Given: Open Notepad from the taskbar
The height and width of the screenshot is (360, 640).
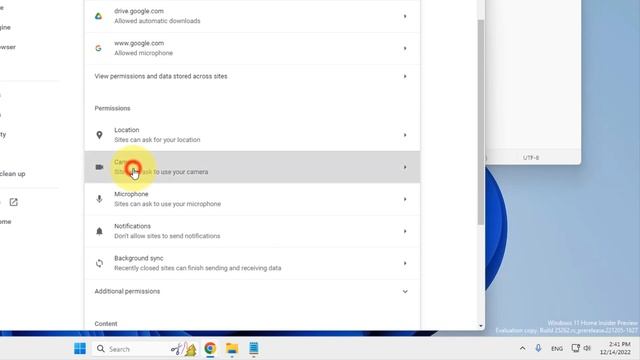Looking at the screenshot, I should 253,349.
